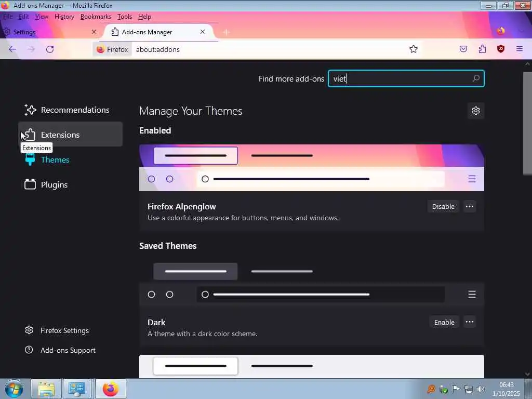Open more options for Dark theme
The image size is (532, 399).
click(469, 322)
